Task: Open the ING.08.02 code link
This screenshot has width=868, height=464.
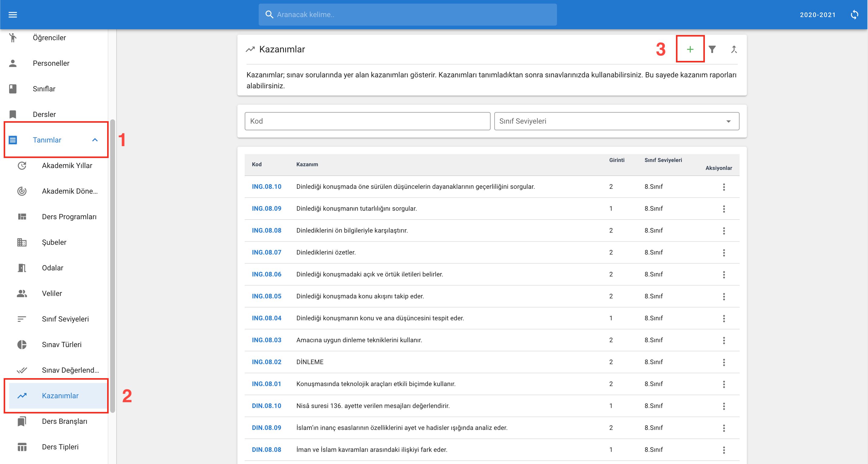Action: tap(266, 362)
